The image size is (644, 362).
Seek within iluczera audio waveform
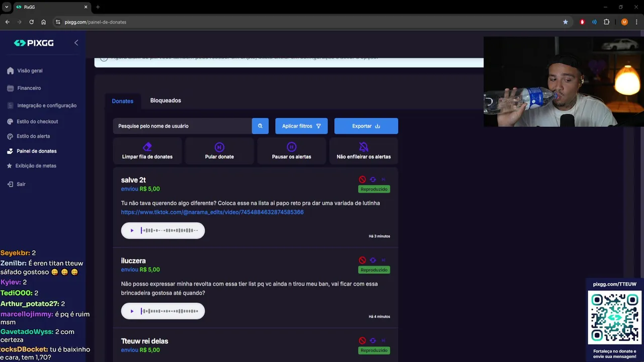[170, 311]
